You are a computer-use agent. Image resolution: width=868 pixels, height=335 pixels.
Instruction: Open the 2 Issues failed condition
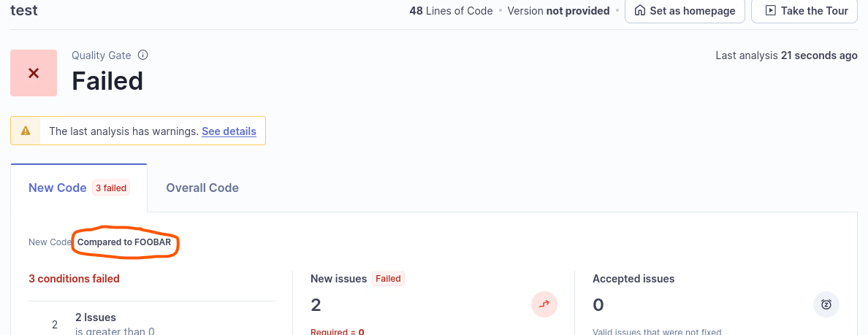(x=96, y=317)
